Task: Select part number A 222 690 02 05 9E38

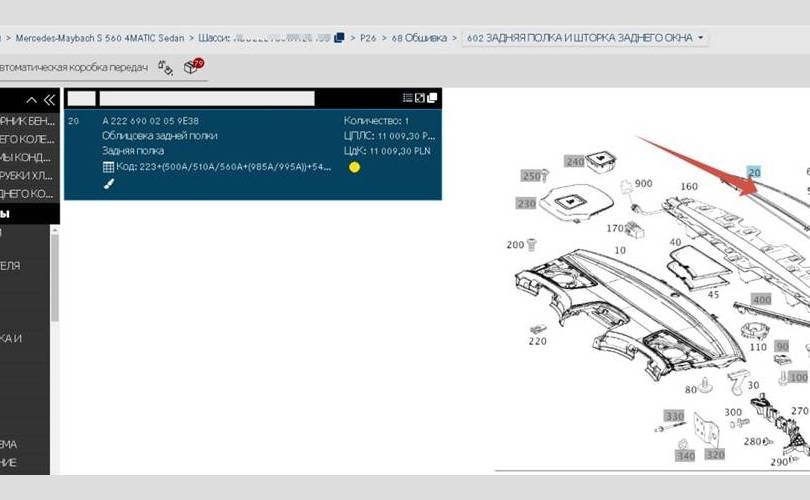Action: 150,120
